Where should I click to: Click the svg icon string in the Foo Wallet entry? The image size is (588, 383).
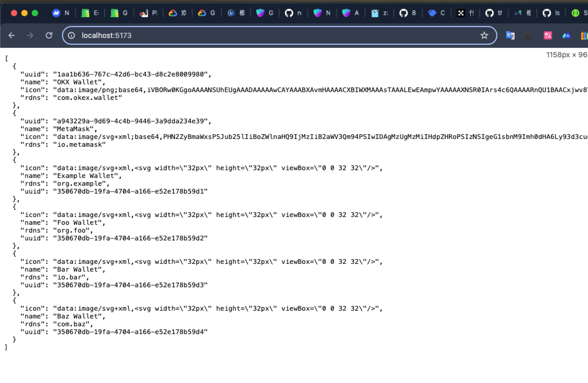pos(216,215)
